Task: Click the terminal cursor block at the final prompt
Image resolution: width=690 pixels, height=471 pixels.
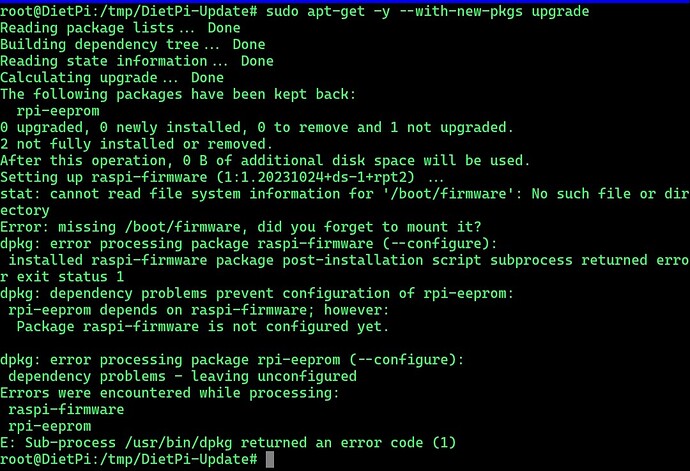Action: [x=269, y=459]
